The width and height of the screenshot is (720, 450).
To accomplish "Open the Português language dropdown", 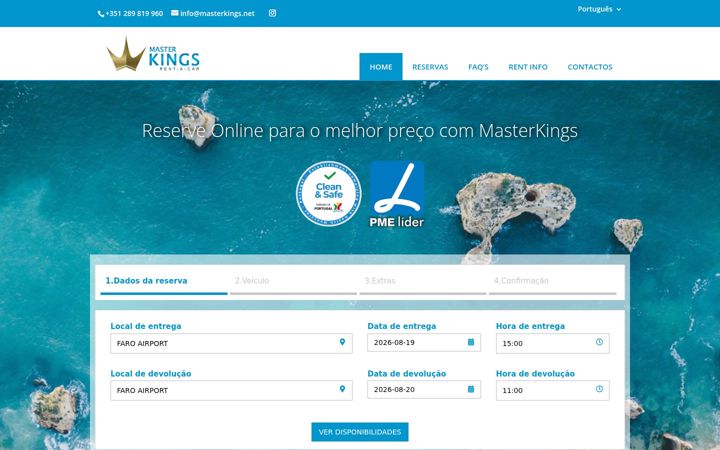I will coord(599,9).
